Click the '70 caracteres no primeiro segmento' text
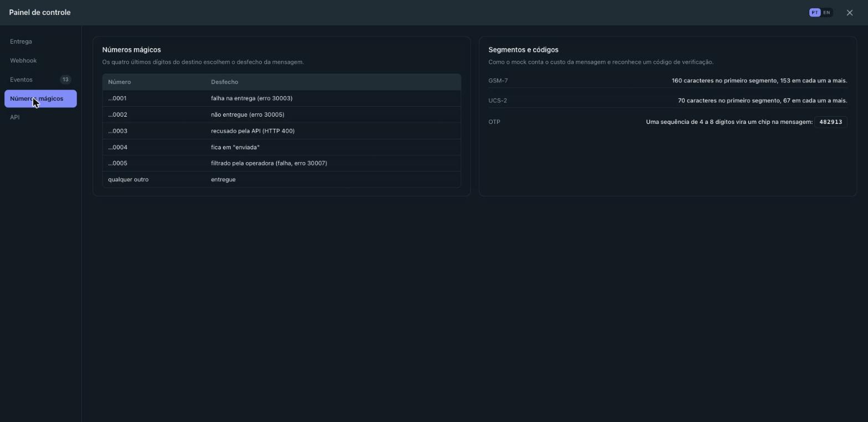Viewport: 868px width, 422px height. coord(763,101)
